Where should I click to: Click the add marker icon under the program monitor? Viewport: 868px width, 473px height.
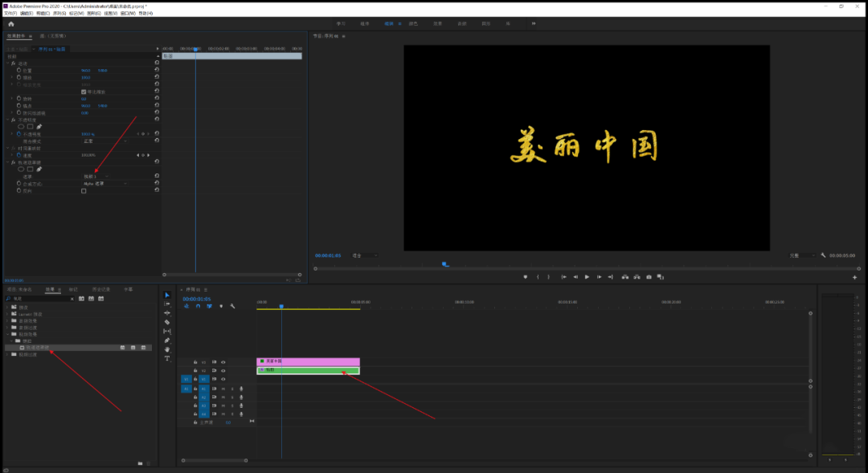[526, 275]
